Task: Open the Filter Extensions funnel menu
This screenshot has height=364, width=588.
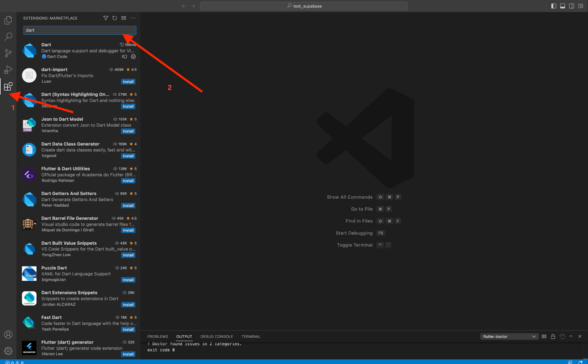Action: pos(106,18)
